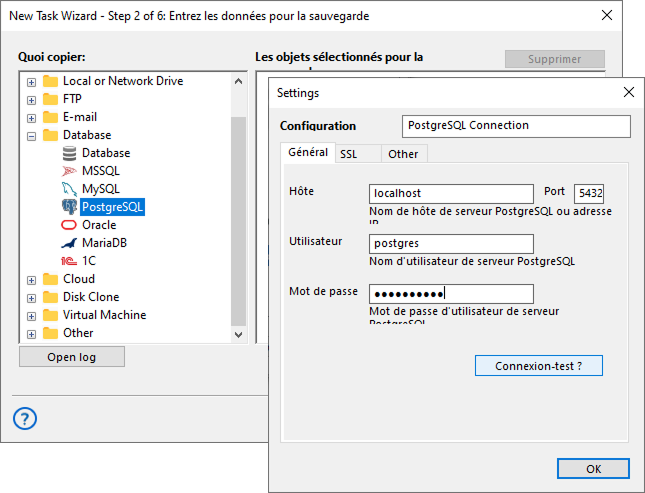Screen dimensions: 645x493
Task: Close the New Task Wizard window
Action: tap(607, 15)
